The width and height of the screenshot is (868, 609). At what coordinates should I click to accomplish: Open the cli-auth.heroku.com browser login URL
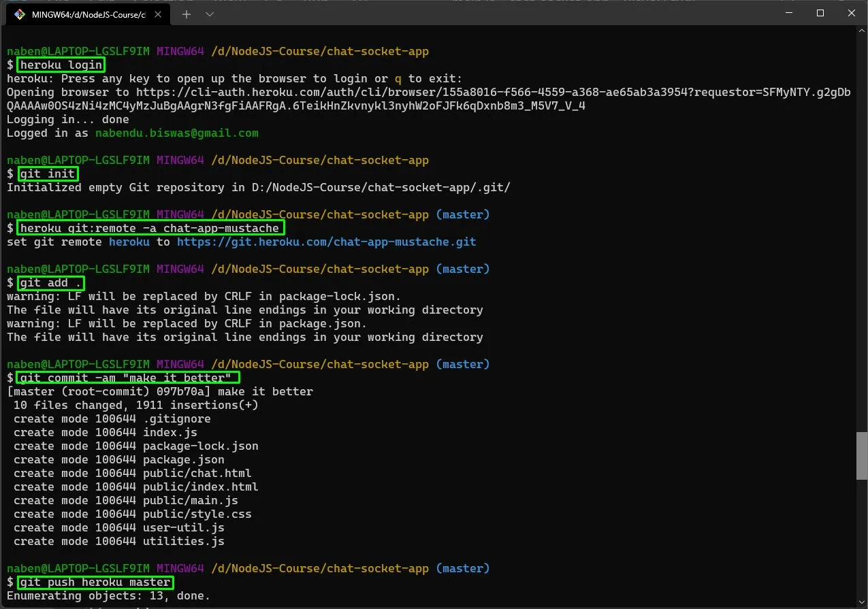494,93
